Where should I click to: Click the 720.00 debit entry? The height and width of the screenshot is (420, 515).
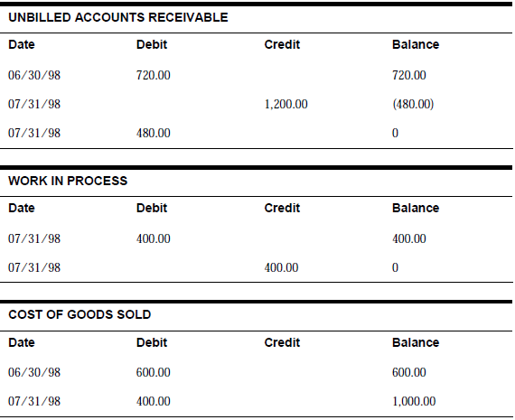point(154,75)
